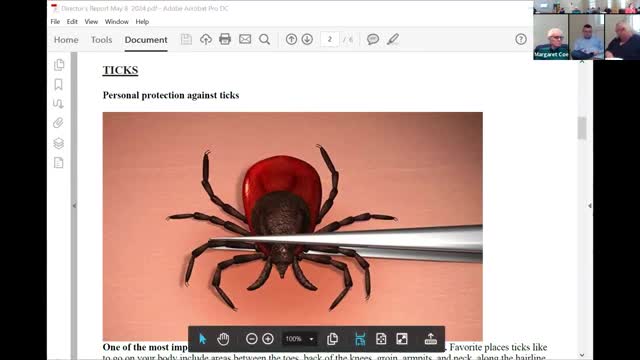Open the Find text magnifier icon
This screenshot has height=360, width=640.
(x=264, y=39)
